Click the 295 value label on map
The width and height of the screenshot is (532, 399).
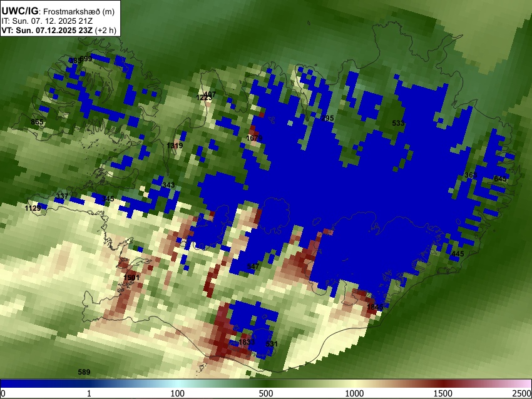click(327, 118)
